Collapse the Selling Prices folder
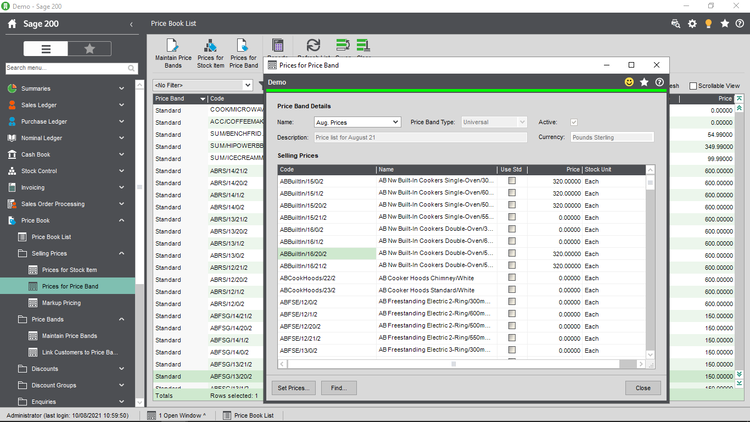 point(121,254)
